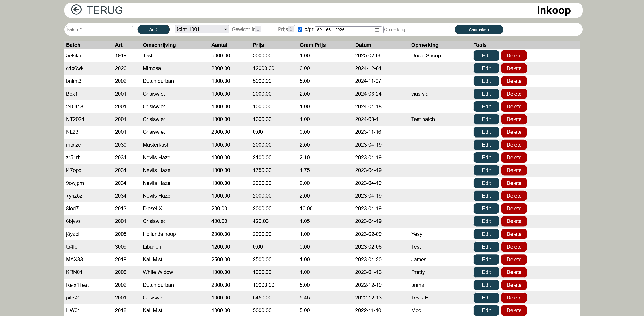Delete batch 7yhz5z
The image size is (644, 316).
click(x=514, y=196)
